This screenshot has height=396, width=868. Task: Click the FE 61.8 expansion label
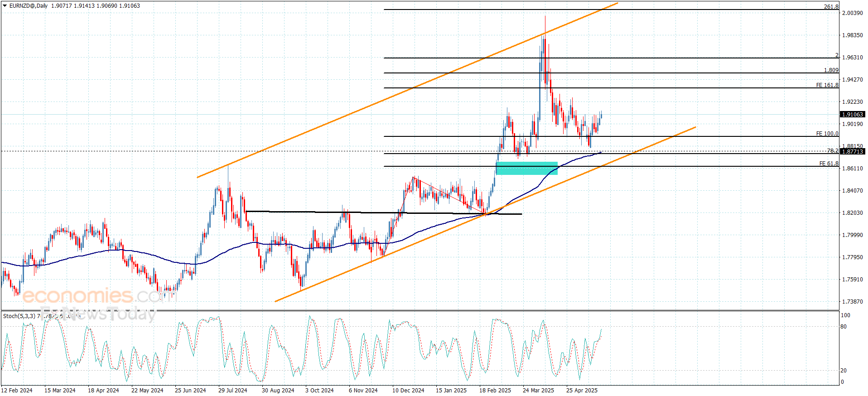829,164
